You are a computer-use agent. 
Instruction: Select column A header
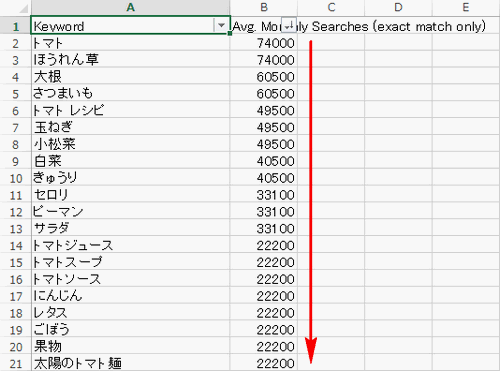point(130,7)
